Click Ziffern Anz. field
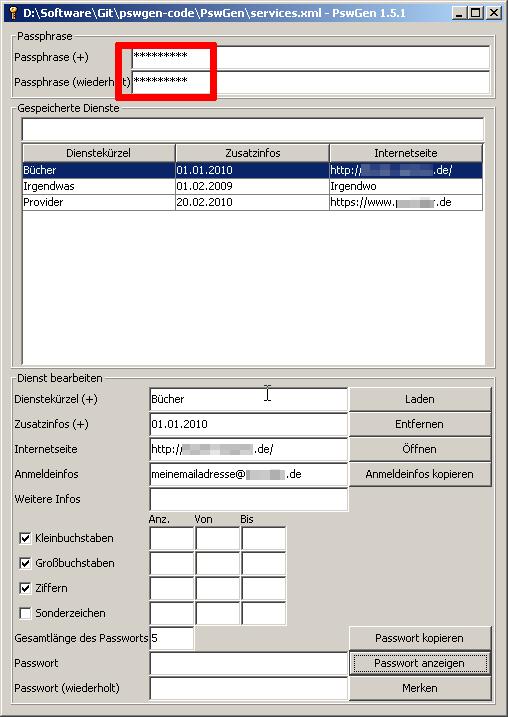 172,588
